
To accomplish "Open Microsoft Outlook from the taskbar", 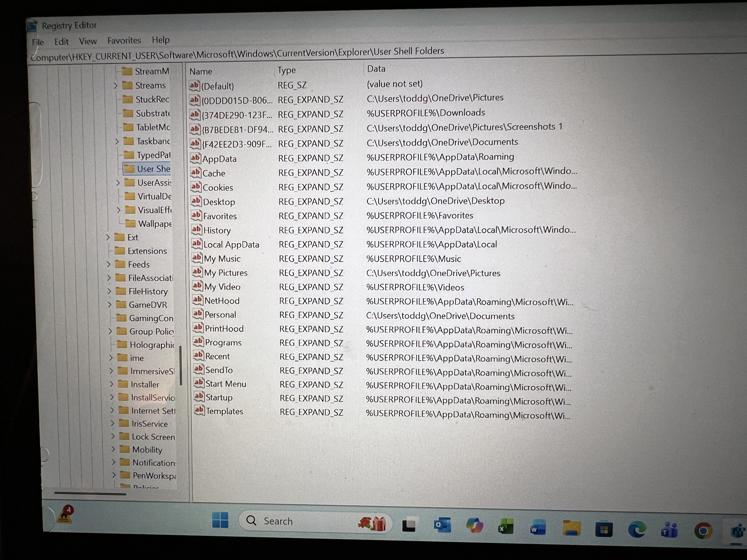I will pyautogui.click(x=442, y=526).
